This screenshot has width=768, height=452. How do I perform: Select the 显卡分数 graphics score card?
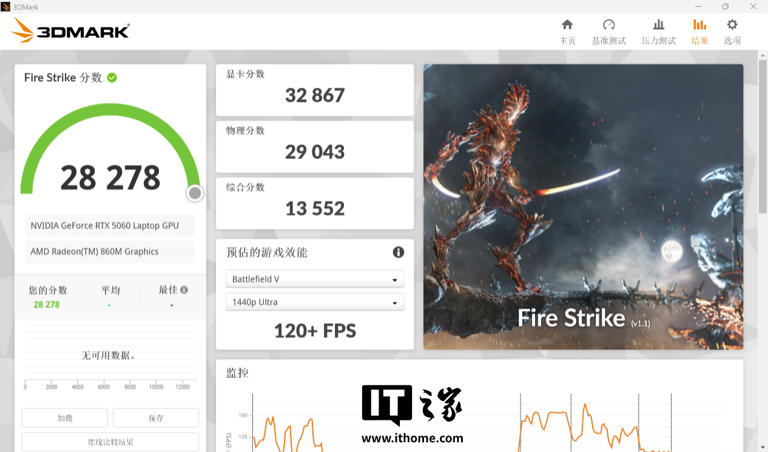314,90
